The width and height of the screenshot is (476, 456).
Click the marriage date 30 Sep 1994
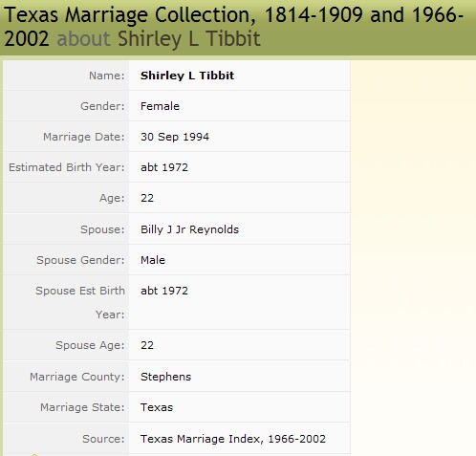click(x=175, y=137)
